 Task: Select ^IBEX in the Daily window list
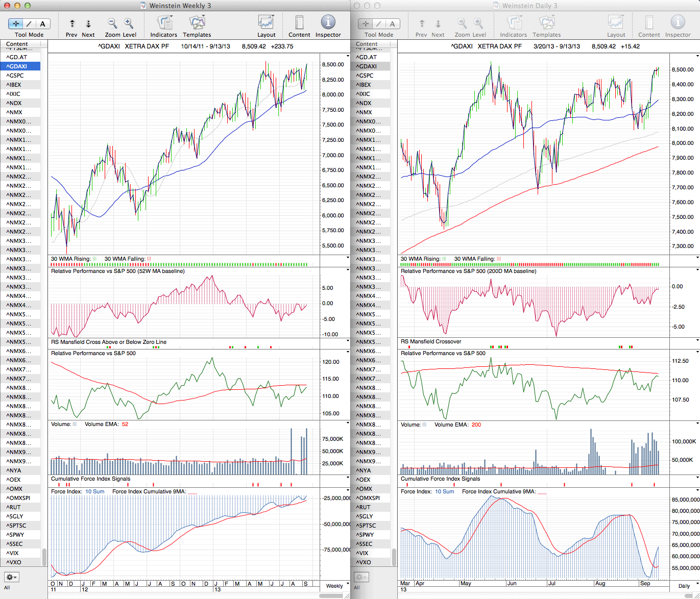coord(364,85)
